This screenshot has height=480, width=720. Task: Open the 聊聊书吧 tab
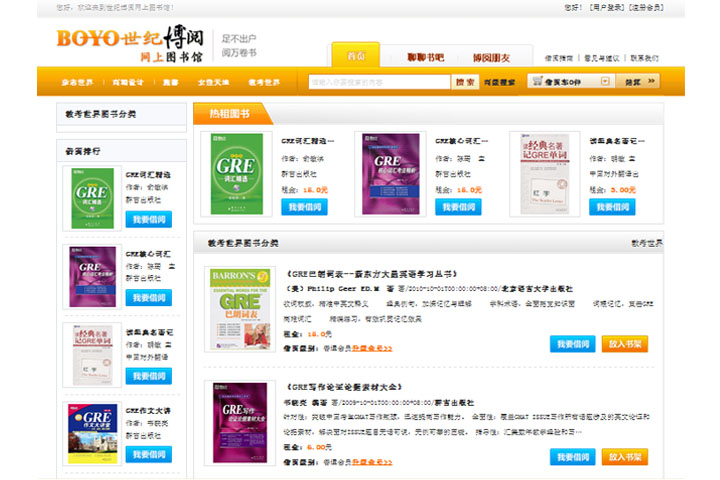pos(425,57)
